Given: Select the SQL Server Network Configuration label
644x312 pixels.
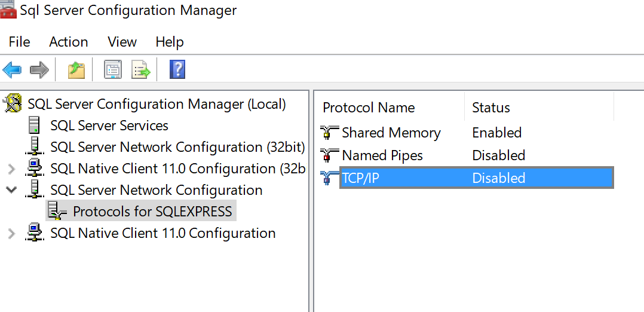Looking at the screenshot, I should coord(156,190).
